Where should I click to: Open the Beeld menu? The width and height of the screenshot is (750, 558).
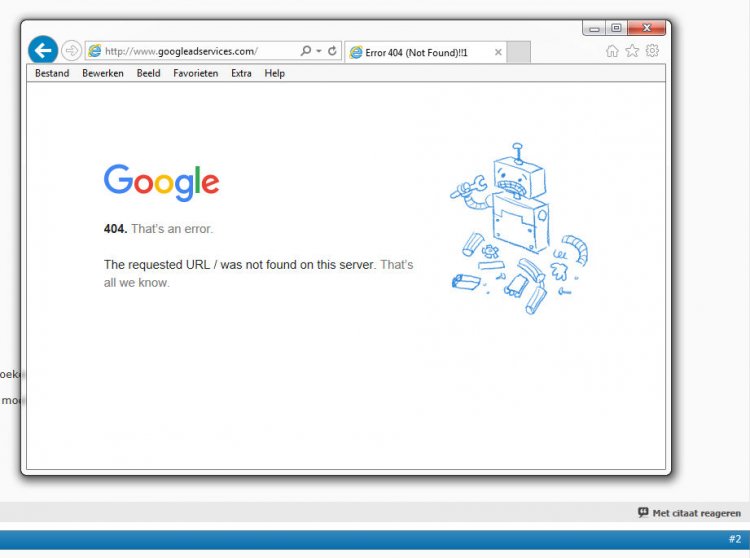148,73
